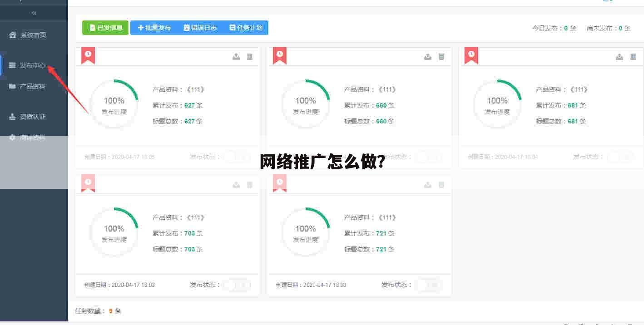Select the 资质认证 certification icon
The width and height of the screenshot is (644, 325).
tap(12, 117)
